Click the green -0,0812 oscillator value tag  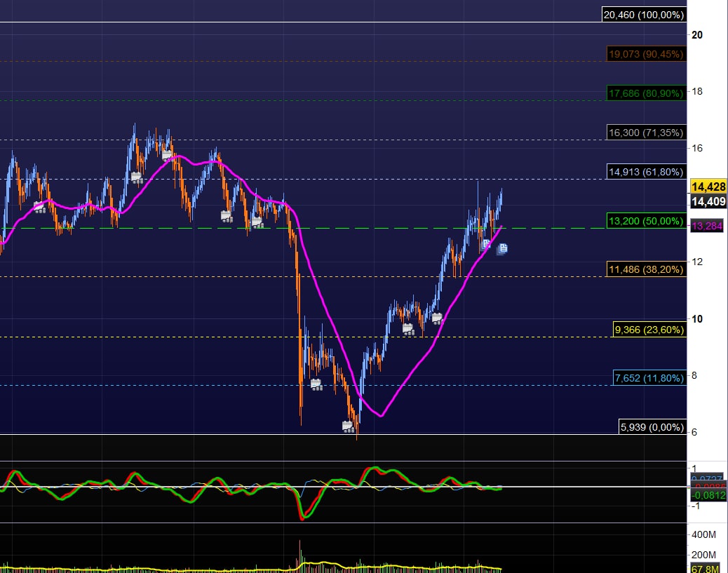coord(707,495)
